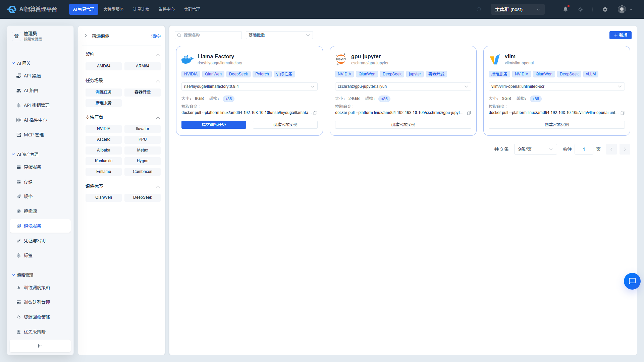
Task: Click 创建容器实例 on Llama-Factory card
Action: click(x=285, y=125)
